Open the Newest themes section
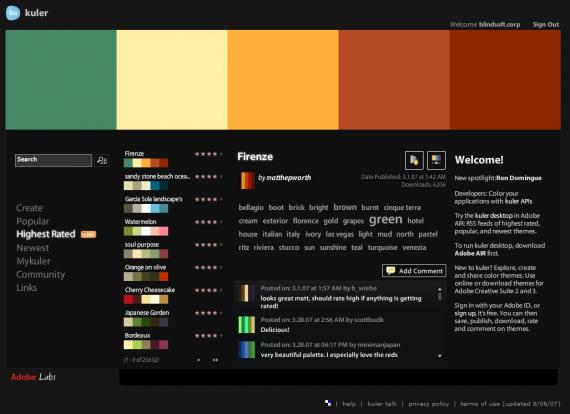 coord(32,248)
